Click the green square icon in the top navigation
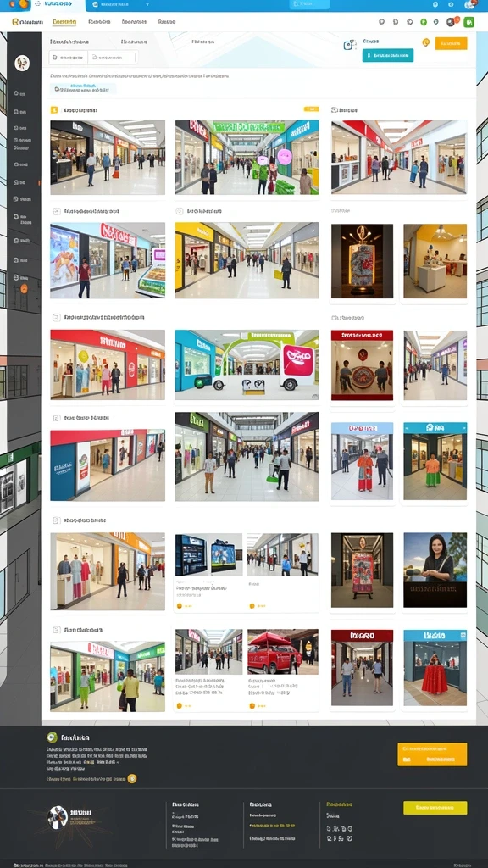The image size is (488, 868). tap(469, 22)
